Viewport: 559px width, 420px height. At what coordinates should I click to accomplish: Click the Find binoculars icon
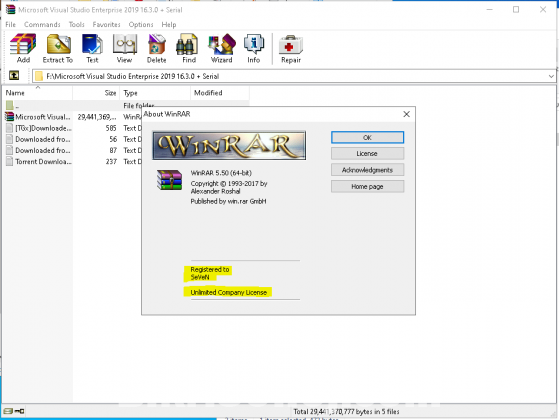pos(188,44)
